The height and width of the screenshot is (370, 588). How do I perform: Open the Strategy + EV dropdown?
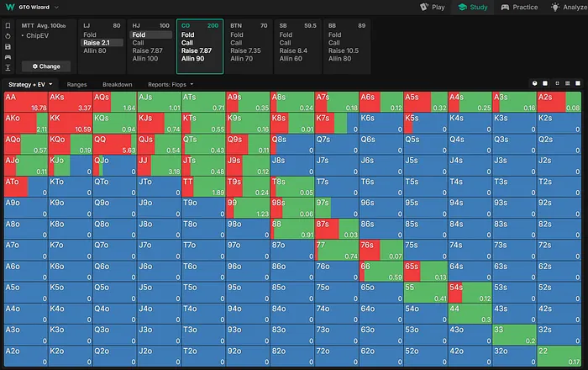click(30, 85)
